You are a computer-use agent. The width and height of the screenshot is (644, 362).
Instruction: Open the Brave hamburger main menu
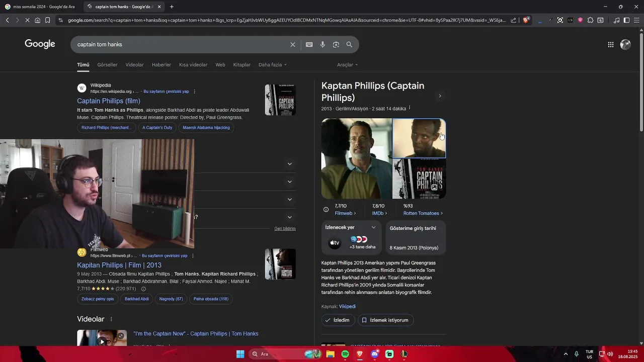[636, 20]
